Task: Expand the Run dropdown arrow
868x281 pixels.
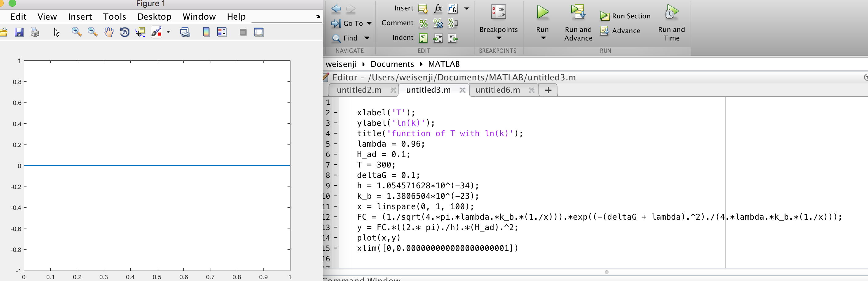Action: pos(543,38)
